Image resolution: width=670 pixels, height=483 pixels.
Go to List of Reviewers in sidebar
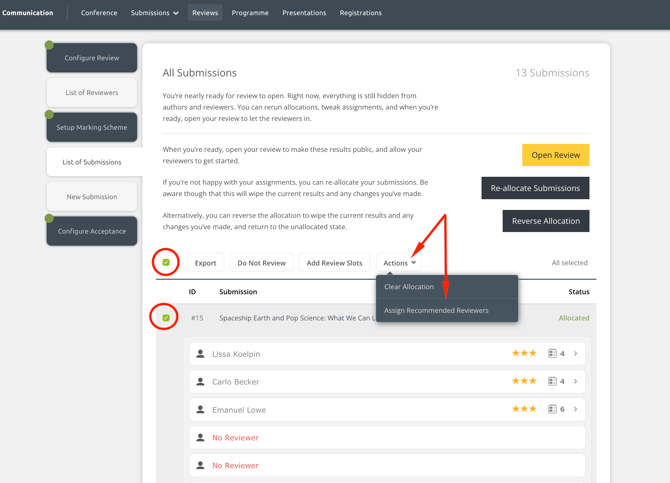pyautogui.click(x=92, y=93)
